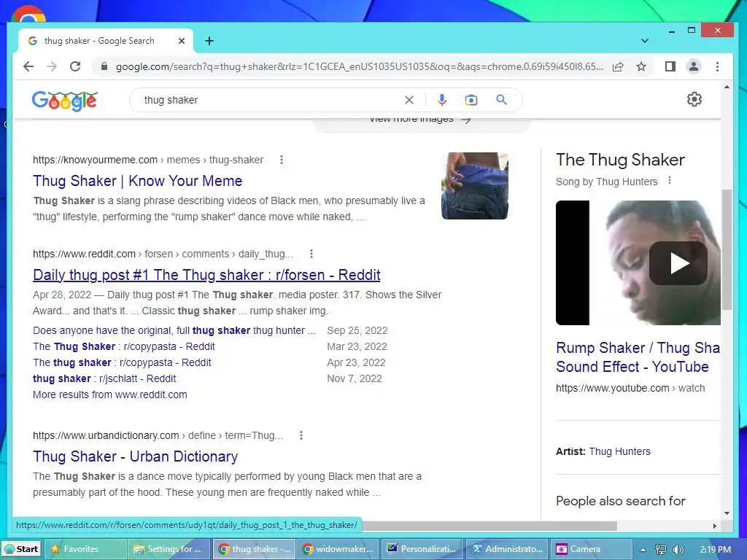Open the volume speaker tray icon

[x=678, y=550]
